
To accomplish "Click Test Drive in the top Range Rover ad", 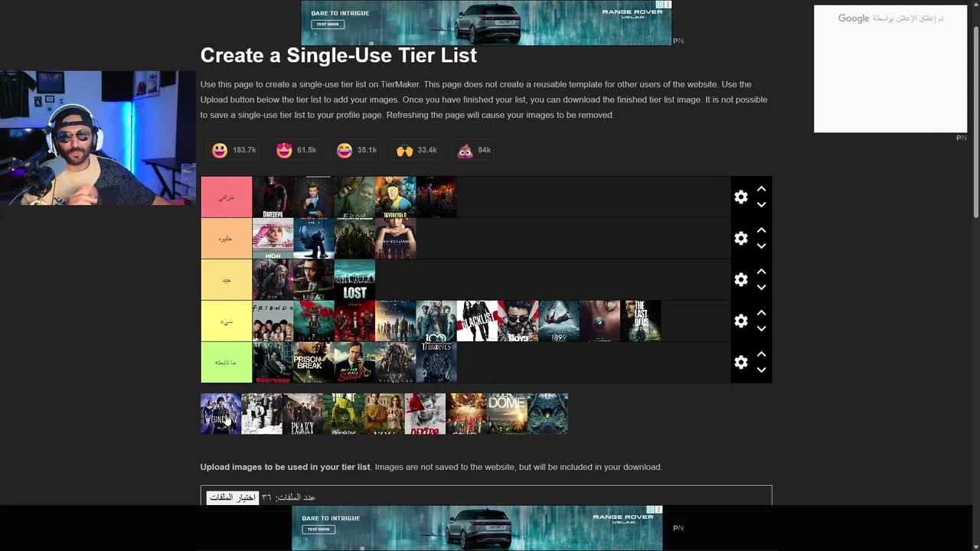I will (x=328, y=24).
